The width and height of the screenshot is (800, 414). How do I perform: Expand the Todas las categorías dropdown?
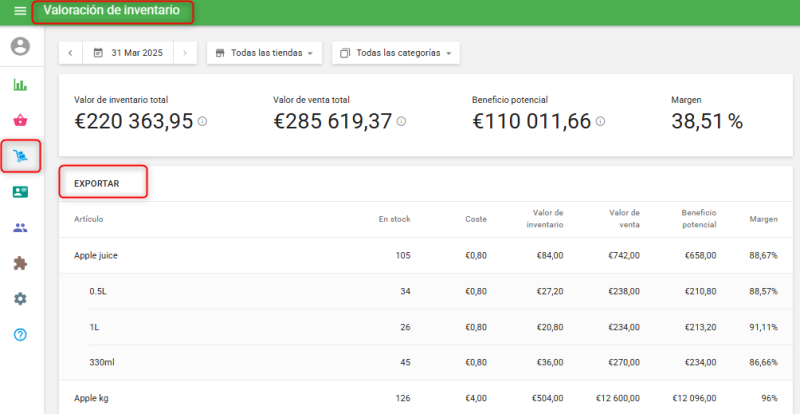coord(395,53)
